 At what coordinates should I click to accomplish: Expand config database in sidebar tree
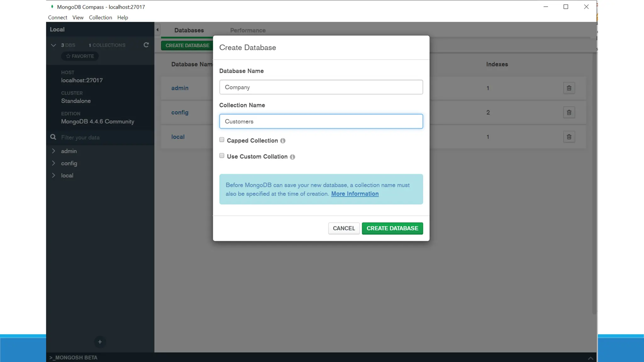53,163
